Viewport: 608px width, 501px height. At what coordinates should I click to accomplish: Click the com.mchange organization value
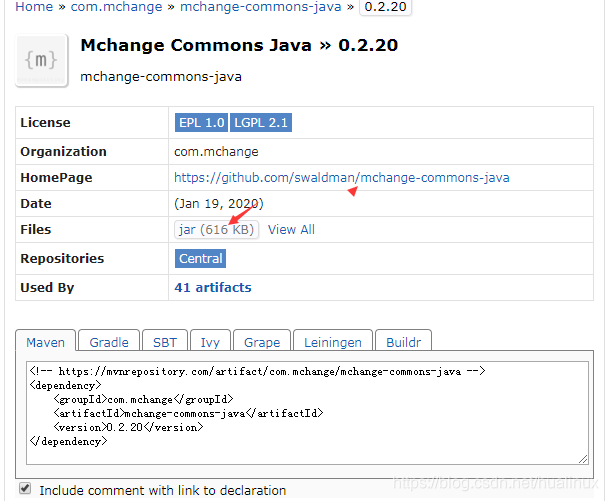[216, 152]
